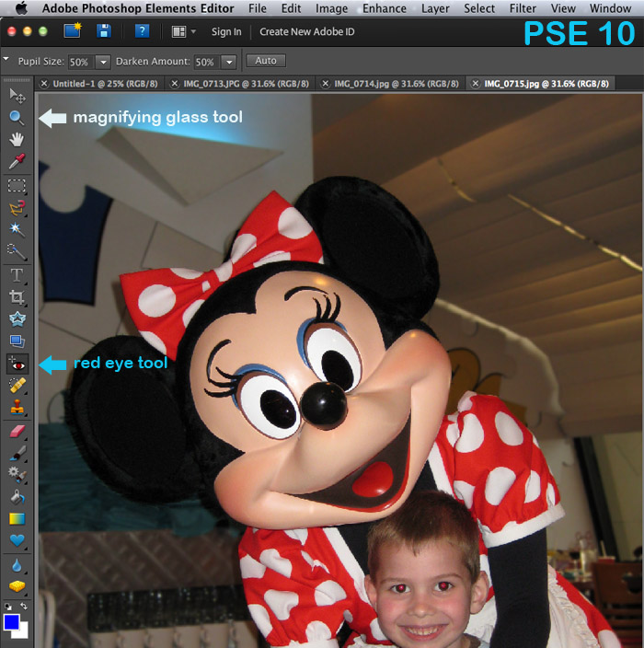Select the Hand tool
Viewport: 644px width, 648px height.
pyautogui.click(x=17, y=140)
